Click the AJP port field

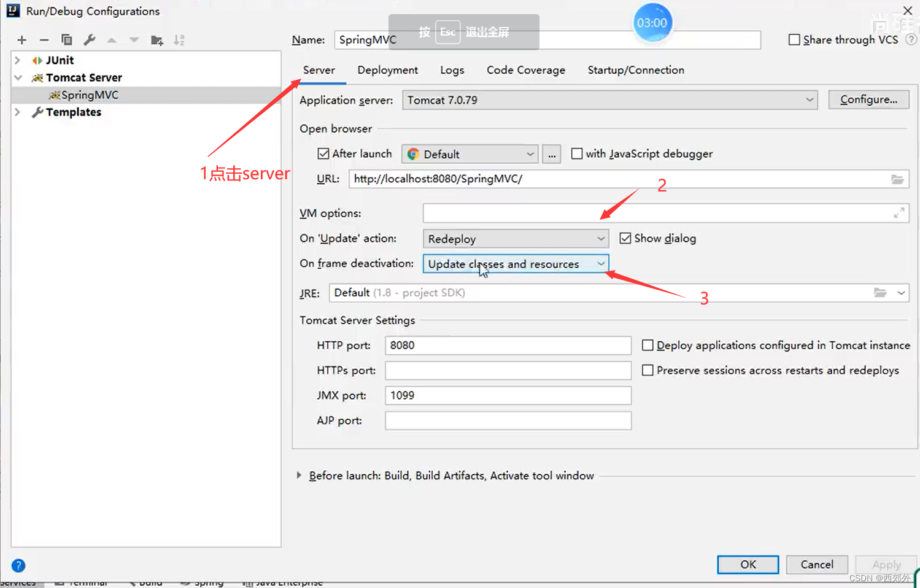(508, 420)
